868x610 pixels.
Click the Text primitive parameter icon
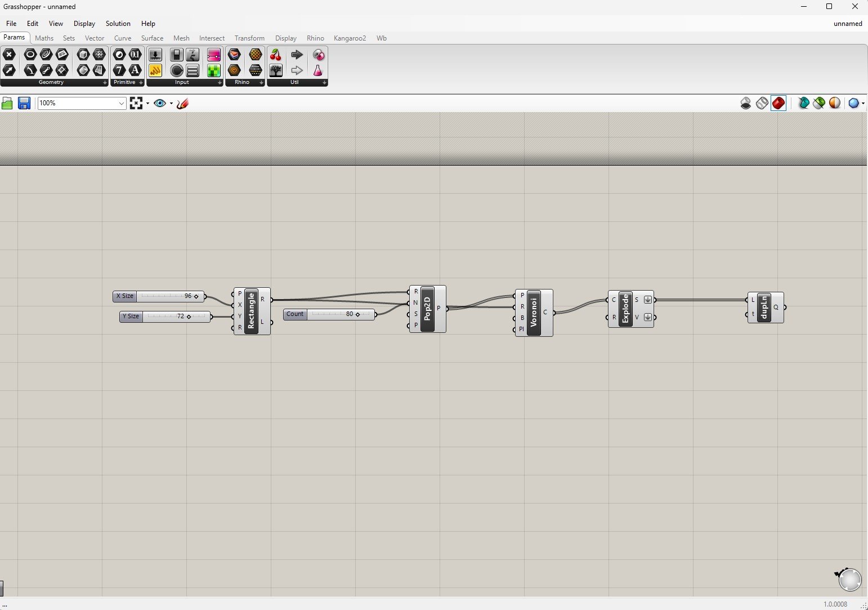click(135, 70)
